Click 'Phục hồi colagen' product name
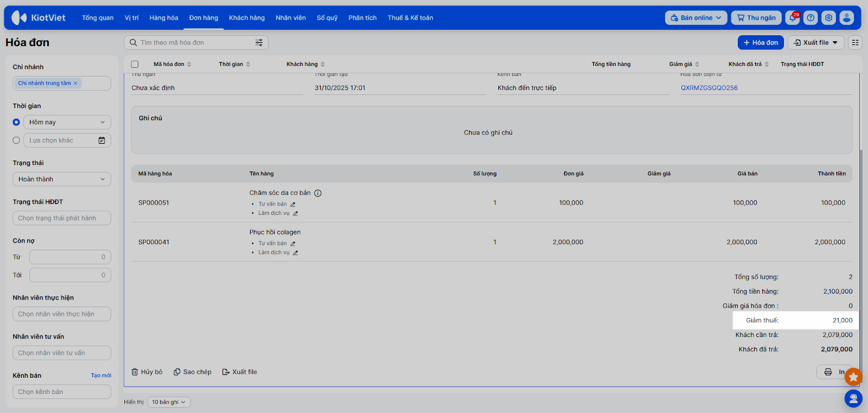The image size is (868, 413). (275, 232)
